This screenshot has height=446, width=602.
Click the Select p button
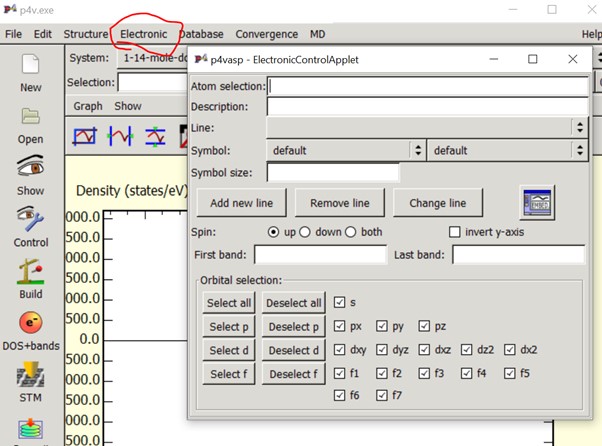click(x=229, y=327)
